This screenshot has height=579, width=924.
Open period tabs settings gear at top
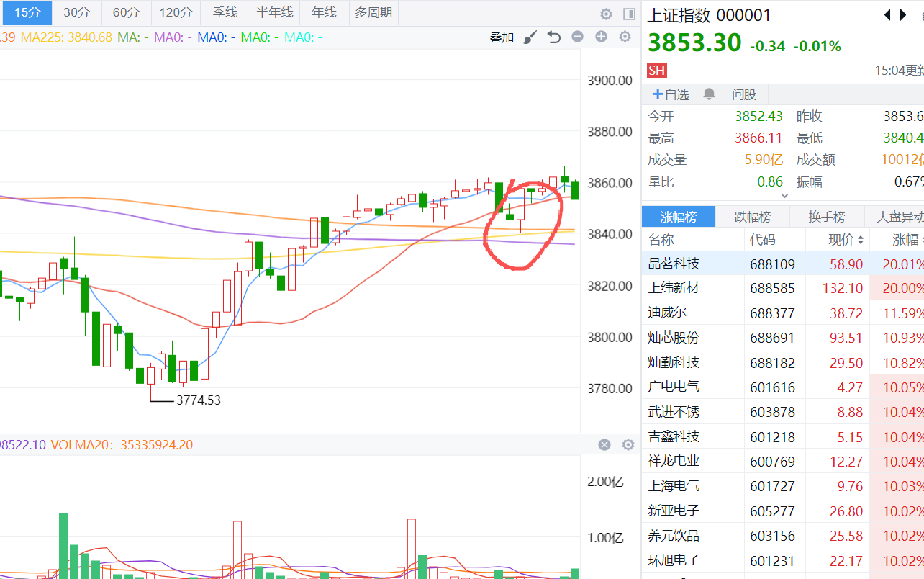pyautogui.click(x=606, y=14)
